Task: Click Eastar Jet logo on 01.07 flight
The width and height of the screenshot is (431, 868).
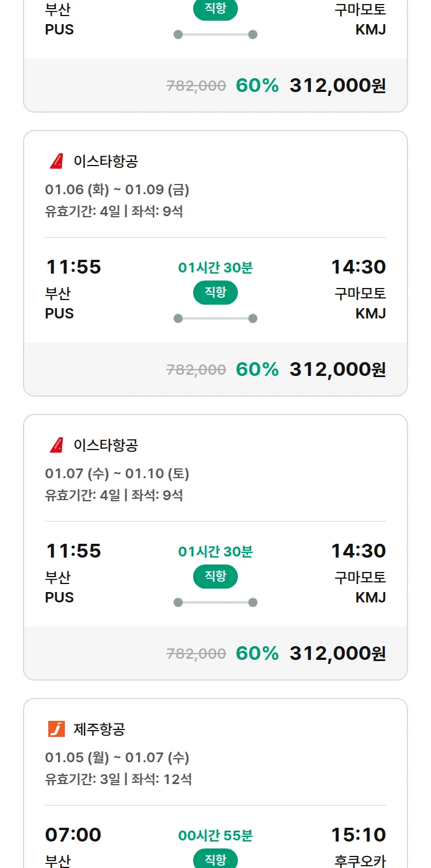Action: tap(56, 445)
